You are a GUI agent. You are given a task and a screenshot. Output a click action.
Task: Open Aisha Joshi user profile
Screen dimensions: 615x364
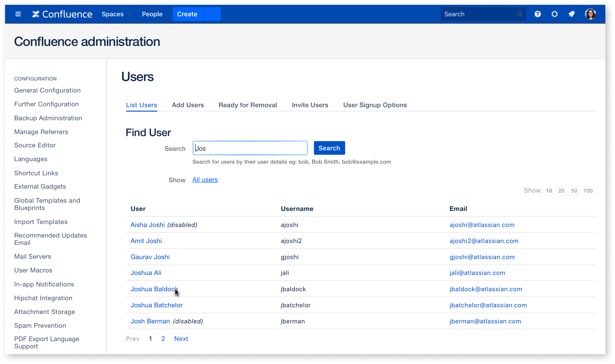[148, 225]
